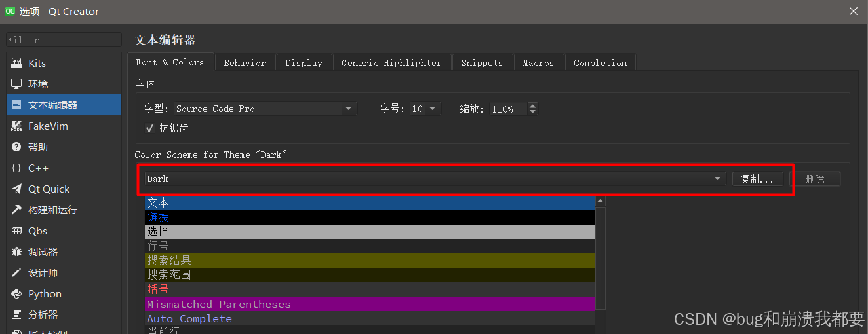The height and width of the screenshot is (334, 868).
Task: Switch to the Font & Colors tab
Action: coord(170,62)
